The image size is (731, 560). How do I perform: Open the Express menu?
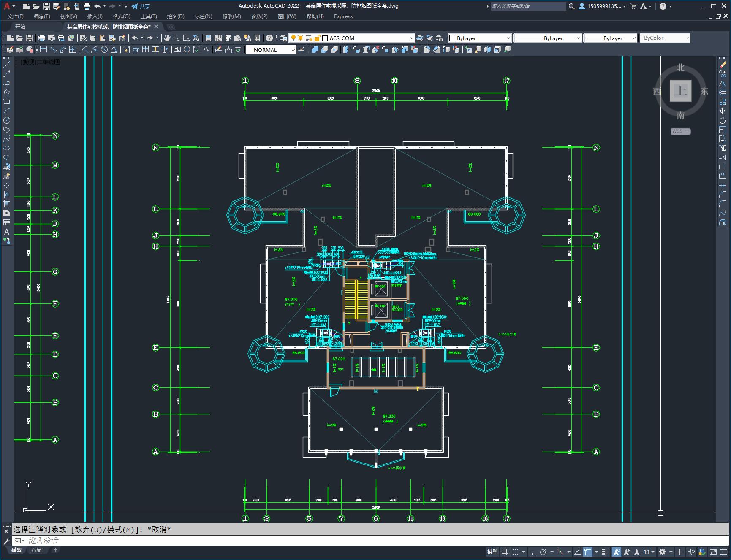343,16
